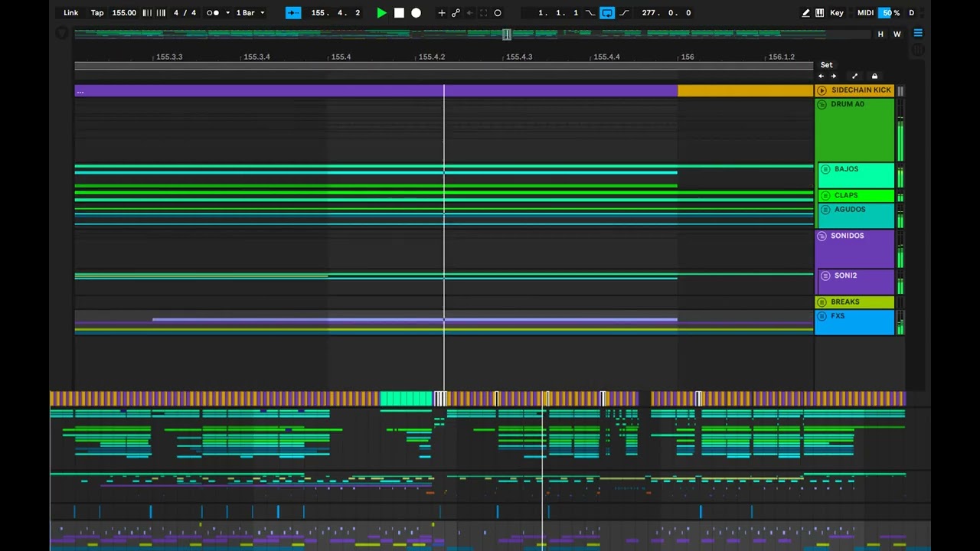Screen dimensions: 980x551
Task: Select the SONIDOS track header
Action: [x=854, y=249]
